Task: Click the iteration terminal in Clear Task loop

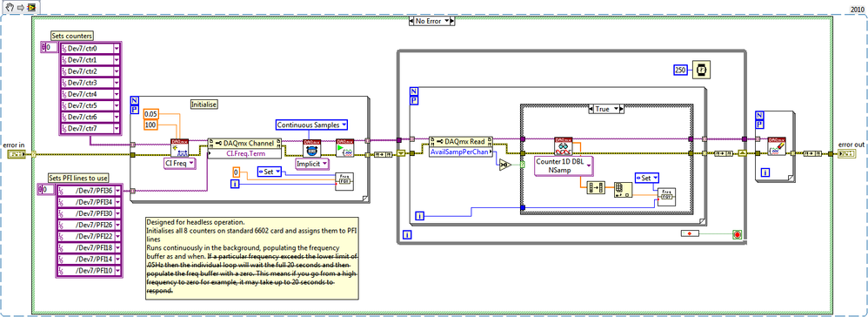Action: (765, 173)
